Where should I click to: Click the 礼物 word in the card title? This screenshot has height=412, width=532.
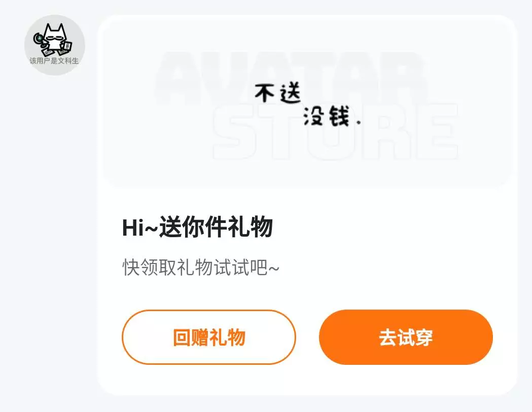tap(250, 227)
